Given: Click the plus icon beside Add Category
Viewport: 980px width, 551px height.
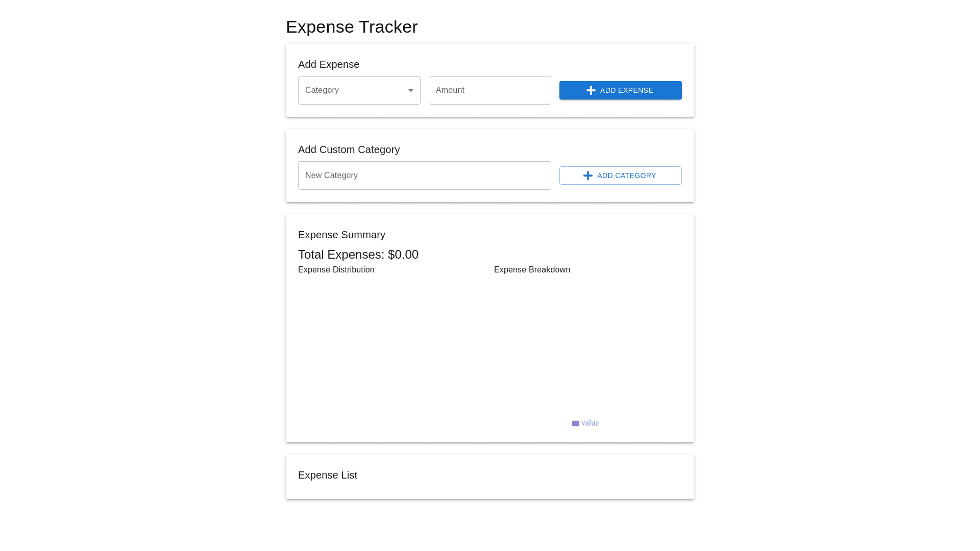Looking at the screenshot, I should coord(588,176).
